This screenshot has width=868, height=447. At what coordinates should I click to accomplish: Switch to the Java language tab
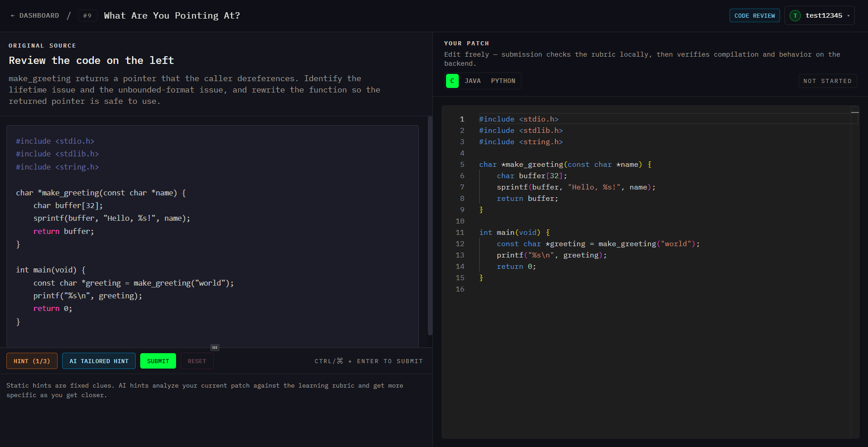(472, 81)
